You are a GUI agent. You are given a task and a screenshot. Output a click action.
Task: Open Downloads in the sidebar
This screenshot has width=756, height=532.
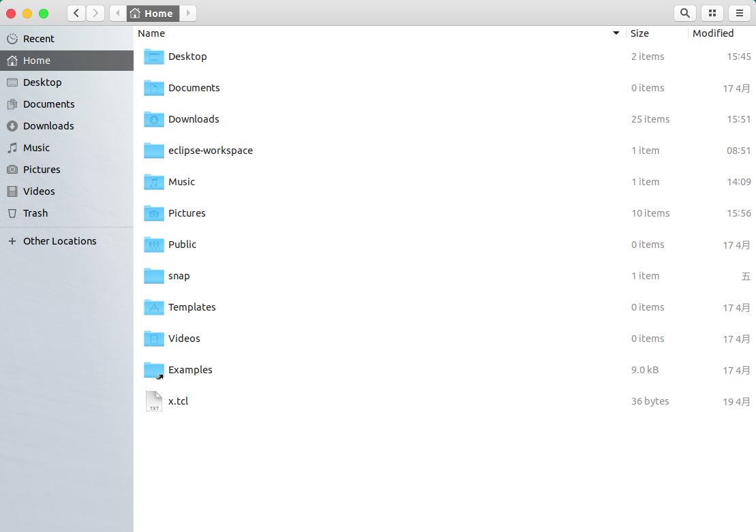tap(67, 126)
